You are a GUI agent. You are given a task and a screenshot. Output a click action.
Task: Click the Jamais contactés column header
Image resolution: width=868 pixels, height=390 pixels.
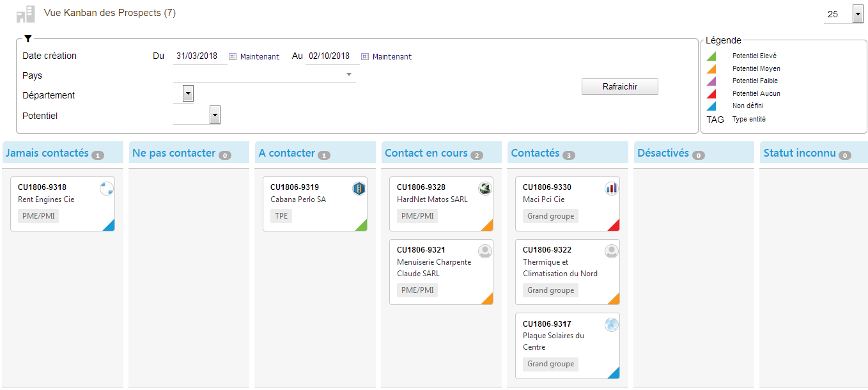pos(47,153)
